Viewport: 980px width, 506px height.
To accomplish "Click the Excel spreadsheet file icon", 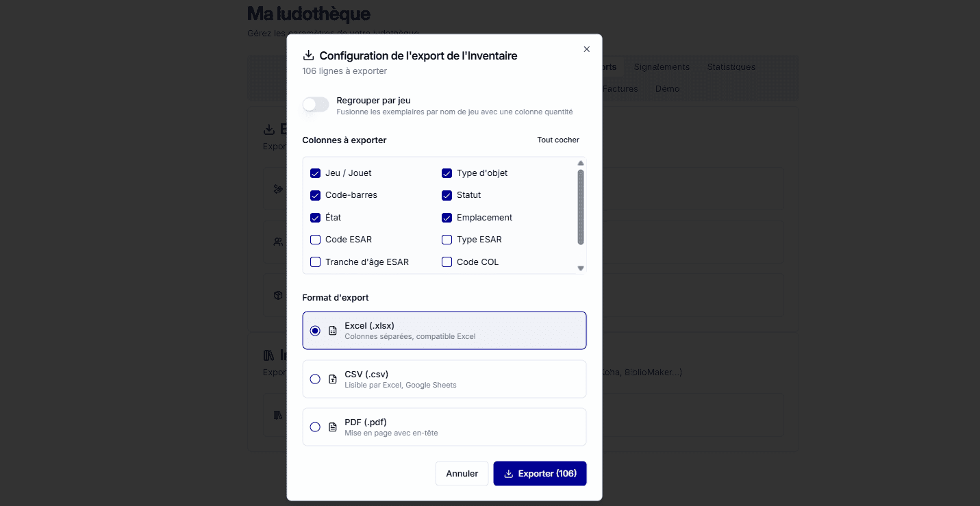I will pyautogui.click(x=333, y=331).
